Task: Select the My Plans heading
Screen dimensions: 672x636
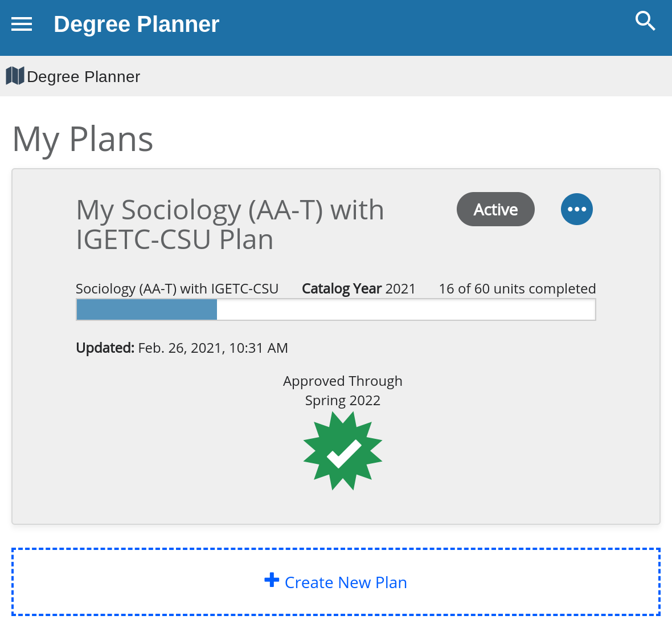Action: [82, 139]
